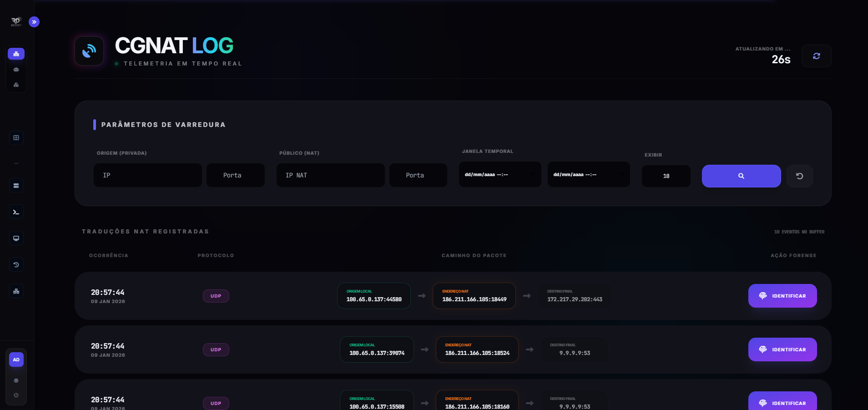868x410 pixels.
Task: Click the robot icon in the sidebar
Action: [16, 70]
